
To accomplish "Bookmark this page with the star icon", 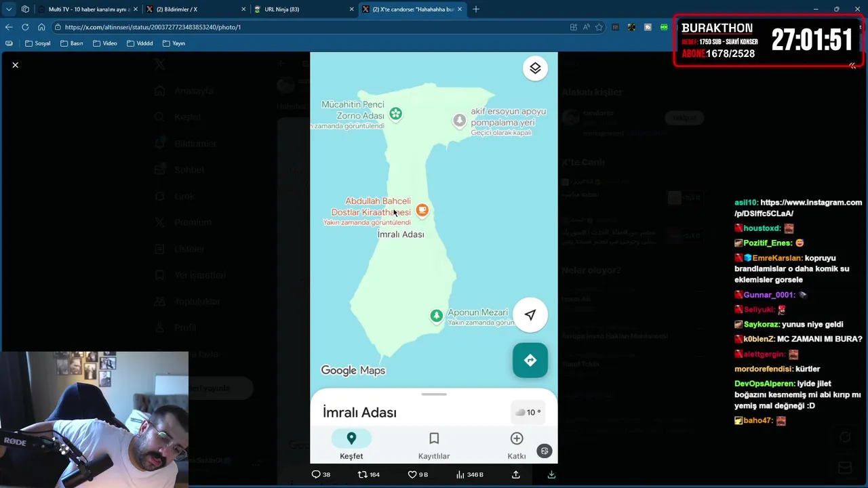I will pyautogui.click(x=599, y=27).
